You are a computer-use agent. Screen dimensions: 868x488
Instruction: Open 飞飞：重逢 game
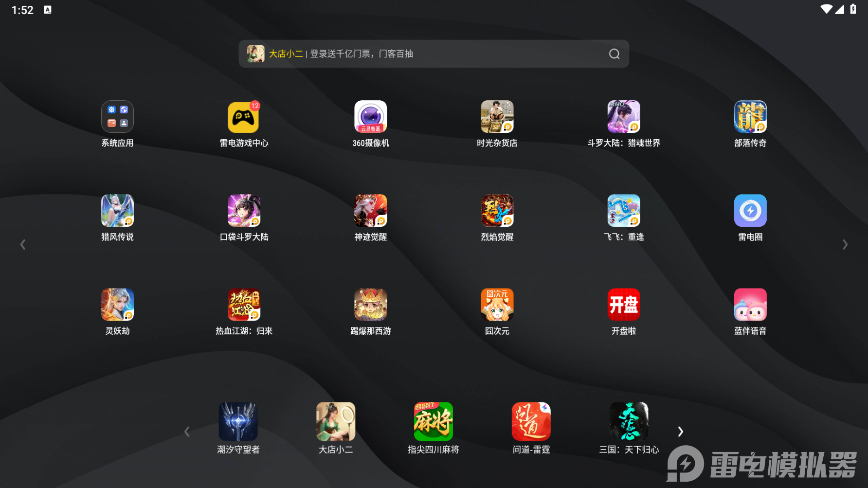tap(623, 211)
